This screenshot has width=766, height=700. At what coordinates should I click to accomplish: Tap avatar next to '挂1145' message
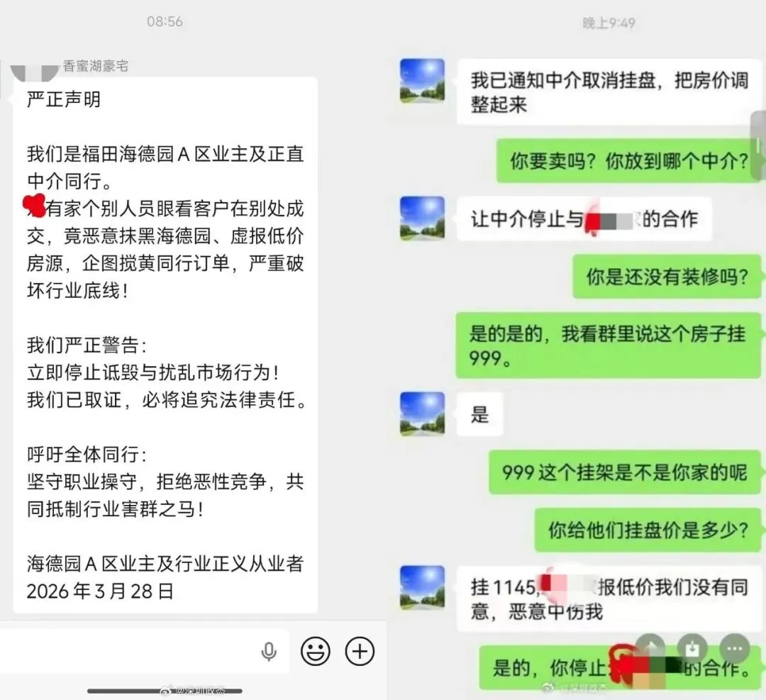point(422,588)
